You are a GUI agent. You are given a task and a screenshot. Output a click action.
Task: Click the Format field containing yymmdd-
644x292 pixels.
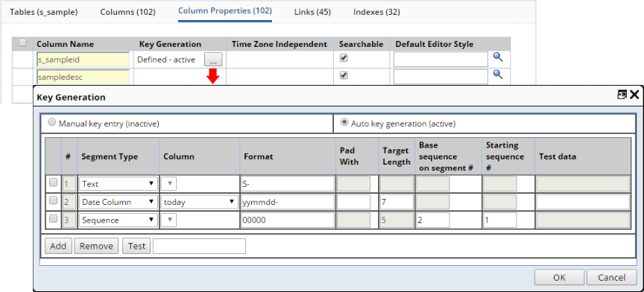(288, 202)
